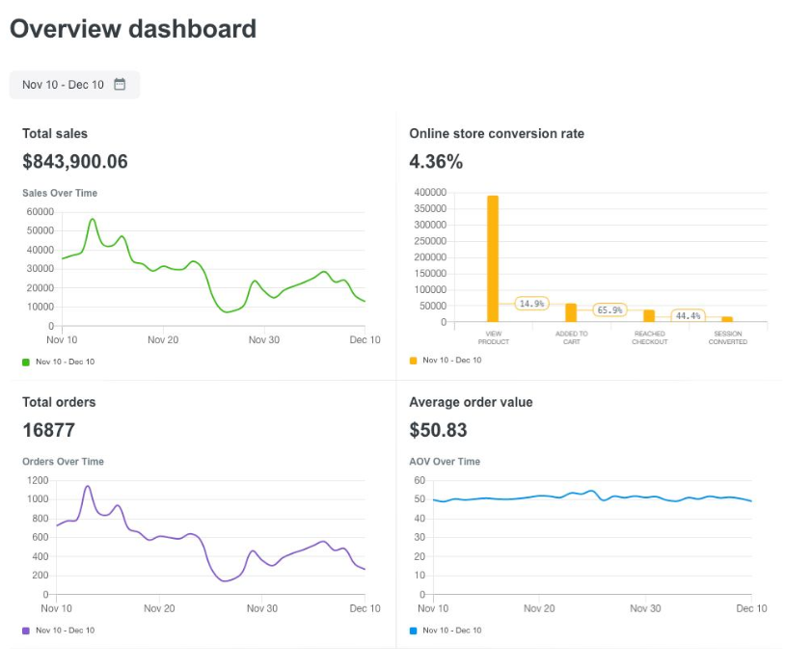Click the Session Converted funnel bar
This screenshot has height=671, width=812.
pyautogui.click(x=727, y=318)
